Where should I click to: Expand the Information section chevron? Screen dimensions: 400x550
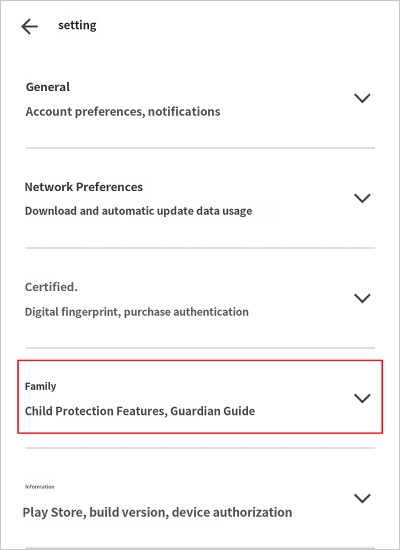pos(362,498)
